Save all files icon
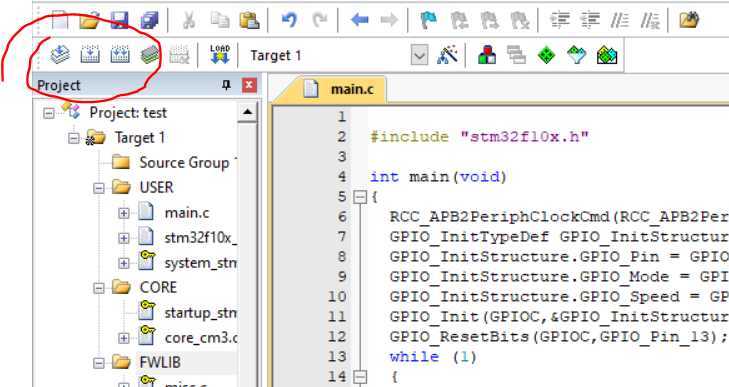 (150, 20)
